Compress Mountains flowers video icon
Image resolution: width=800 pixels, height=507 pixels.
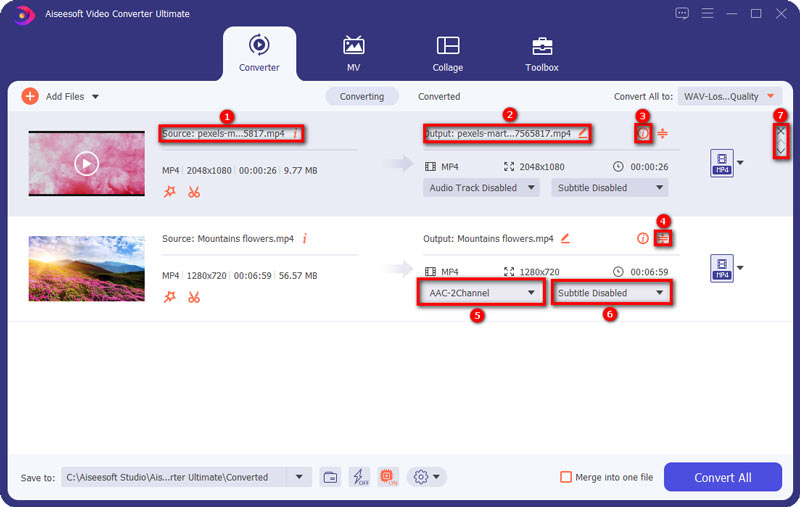(663, 238)
